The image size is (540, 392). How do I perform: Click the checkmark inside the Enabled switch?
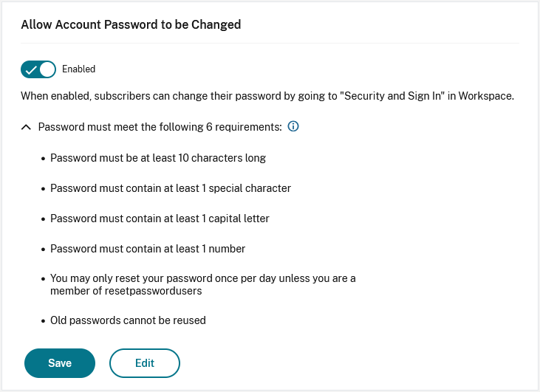[x=32, y=69]
